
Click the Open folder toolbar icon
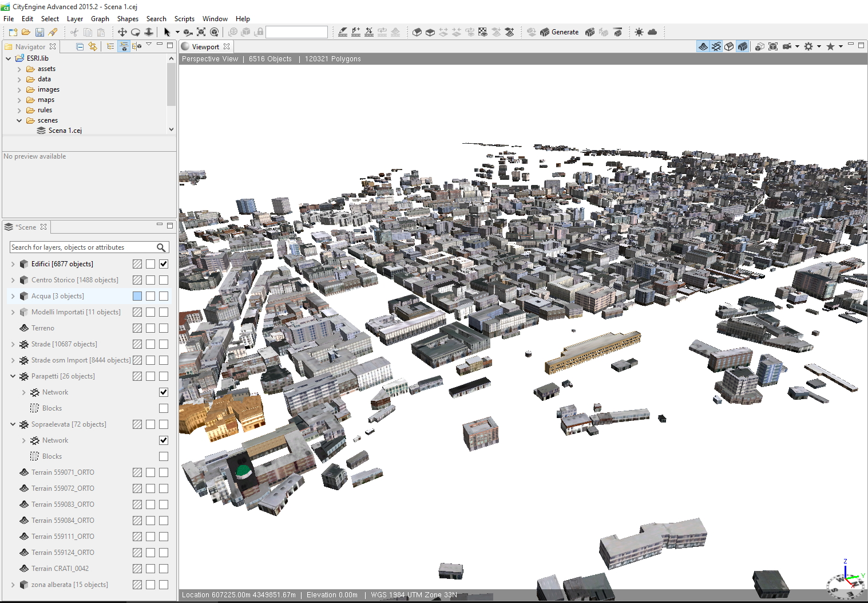pos(26,32)
